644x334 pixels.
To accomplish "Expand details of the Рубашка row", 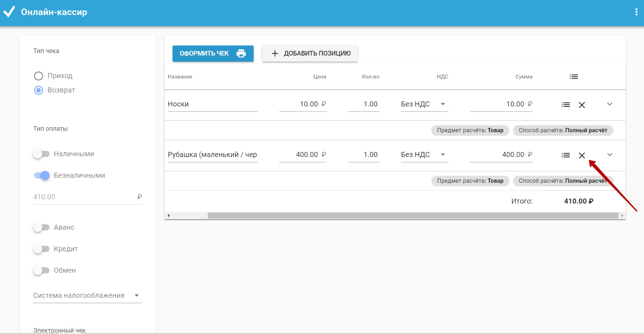I will click(610, 155).
